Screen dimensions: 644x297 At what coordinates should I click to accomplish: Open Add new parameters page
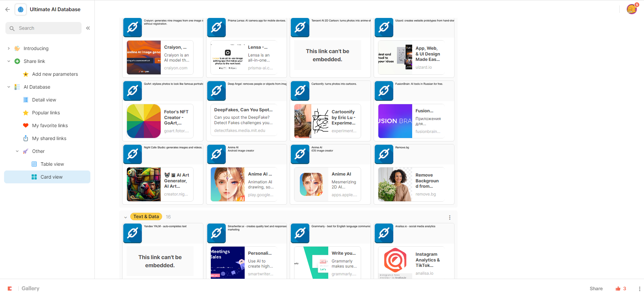click(x=55, y=74)
